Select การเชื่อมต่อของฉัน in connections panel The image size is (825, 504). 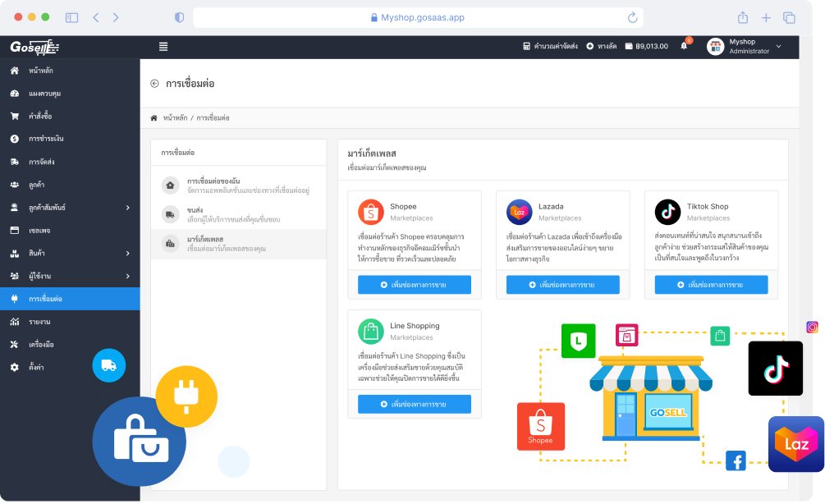click(x=238, y=186)
